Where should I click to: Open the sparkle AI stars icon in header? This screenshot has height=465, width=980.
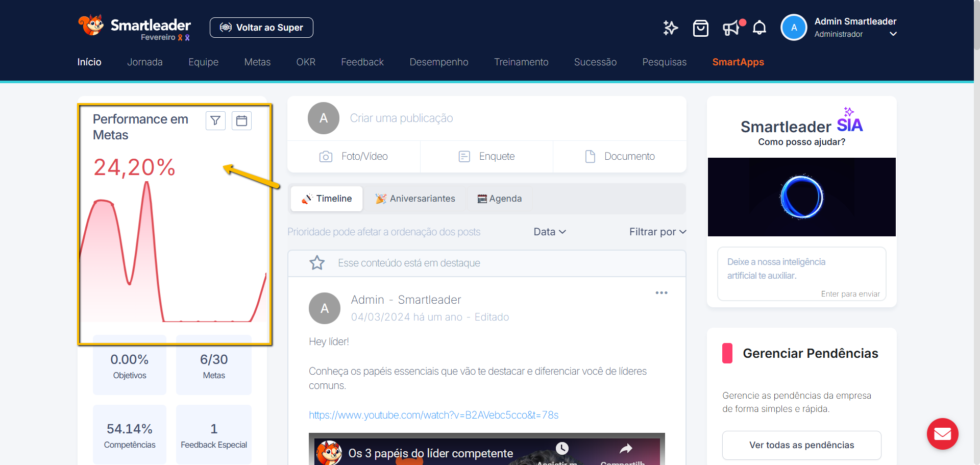pyautogui.click(x=670, y=28)
